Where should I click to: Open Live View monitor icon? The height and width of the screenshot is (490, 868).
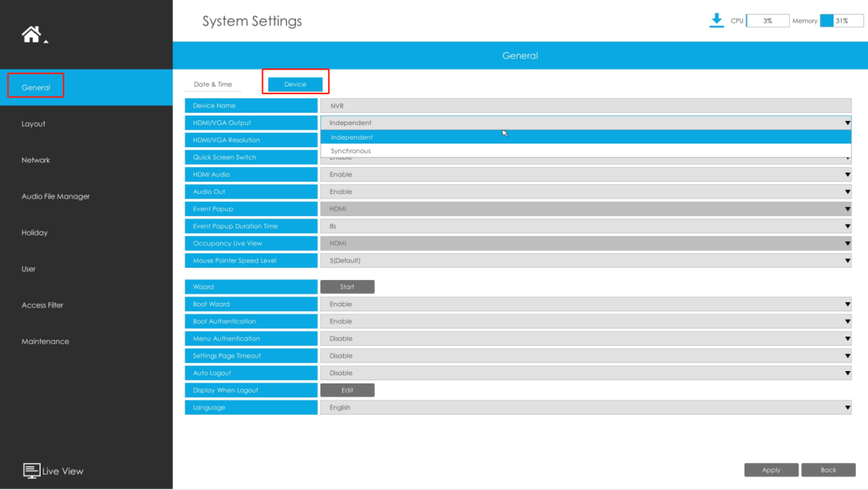click(x=31, y=471)
